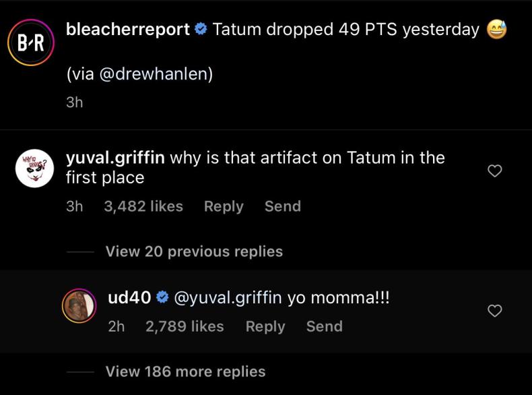The height and width of the screenshot is (395, 532).
Task: Open the @yuval.griffin mention in ud40's reply
Action: pyautogui.click(x=228, y=297)
